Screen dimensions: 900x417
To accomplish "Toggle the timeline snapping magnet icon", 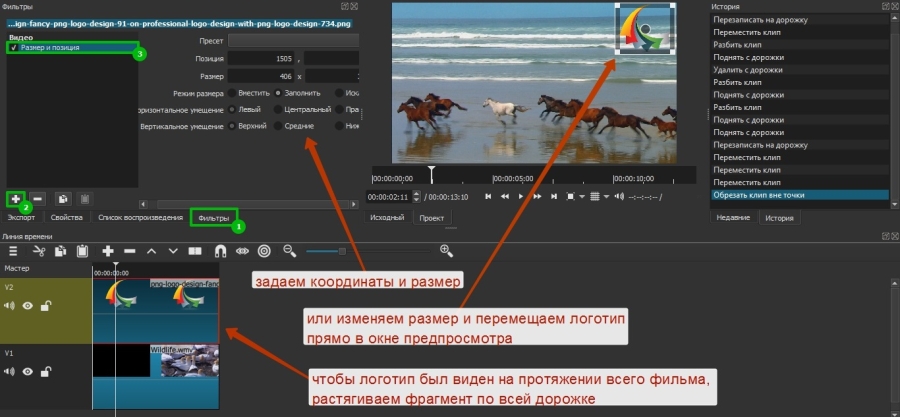I will pos(218,250).
